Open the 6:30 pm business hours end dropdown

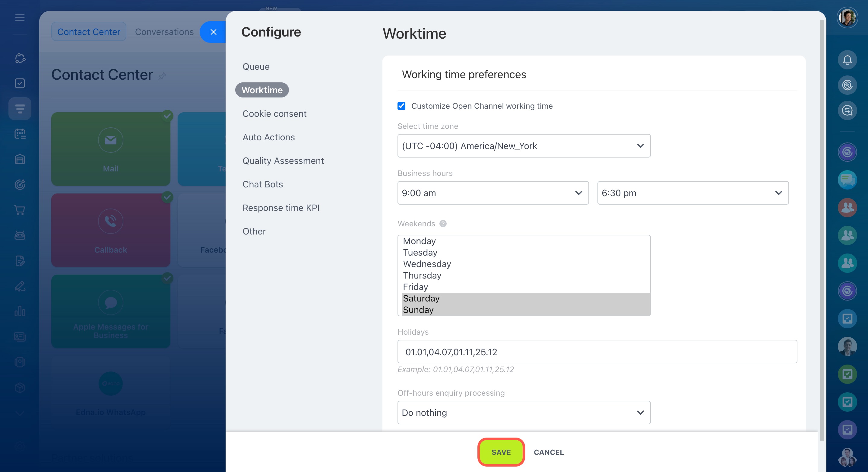click(x=693, y=193)
